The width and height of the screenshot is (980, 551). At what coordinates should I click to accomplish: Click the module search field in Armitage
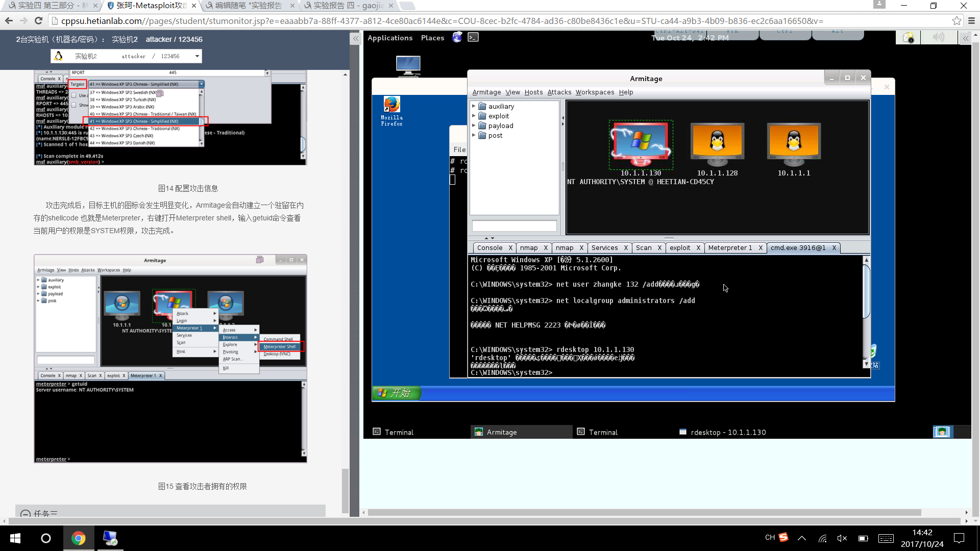pos(514,226)
